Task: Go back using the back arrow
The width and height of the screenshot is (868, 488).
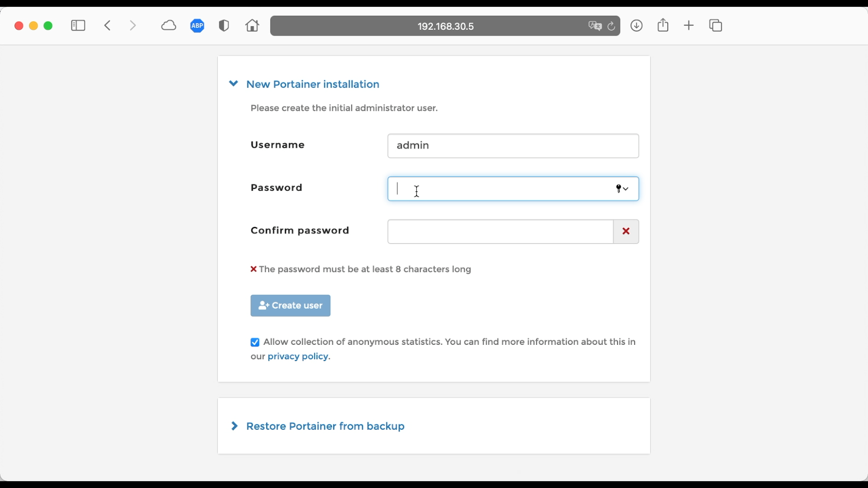Action: [x=108, y=26]
